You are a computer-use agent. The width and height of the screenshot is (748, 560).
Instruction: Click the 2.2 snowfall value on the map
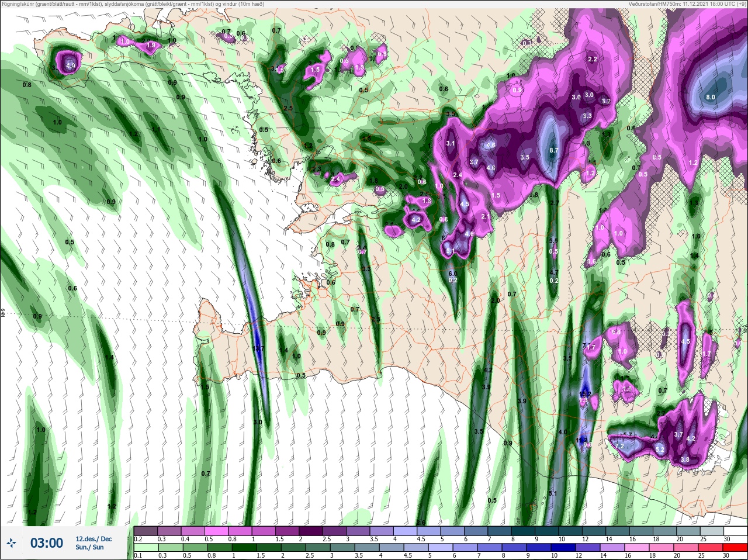[x=593, y=59]
